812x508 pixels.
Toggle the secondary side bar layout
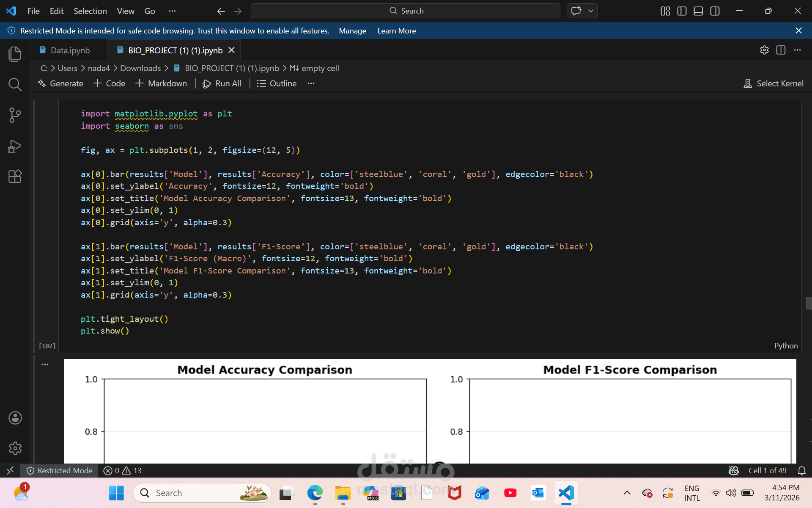(715, 11)
